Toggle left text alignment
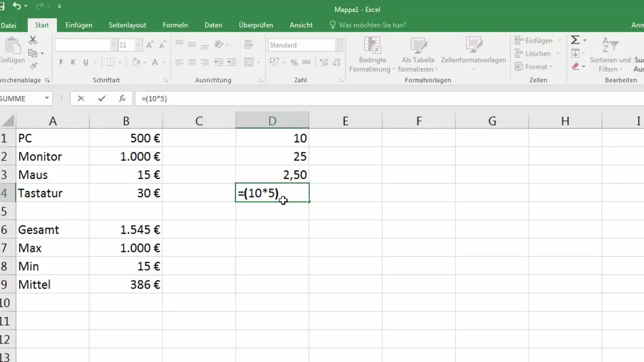Viewport: 644px width, 362px height. pyautogui.click(x=179, y=62)
